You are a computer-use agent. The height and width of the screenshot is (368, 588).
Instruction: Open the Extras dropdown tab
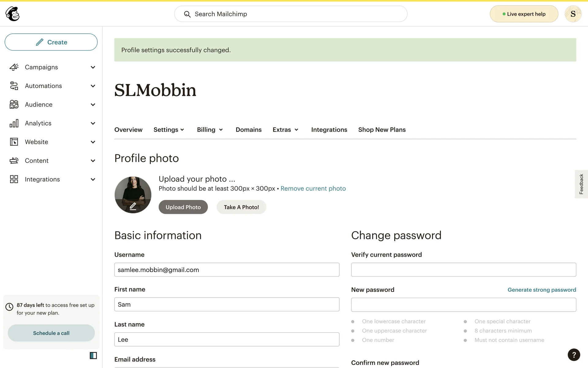click(x=285, y=130)
